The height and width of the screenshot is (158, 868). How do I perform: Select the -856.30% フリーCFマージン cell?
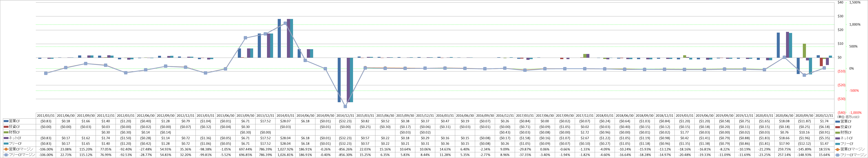[345, 155]
